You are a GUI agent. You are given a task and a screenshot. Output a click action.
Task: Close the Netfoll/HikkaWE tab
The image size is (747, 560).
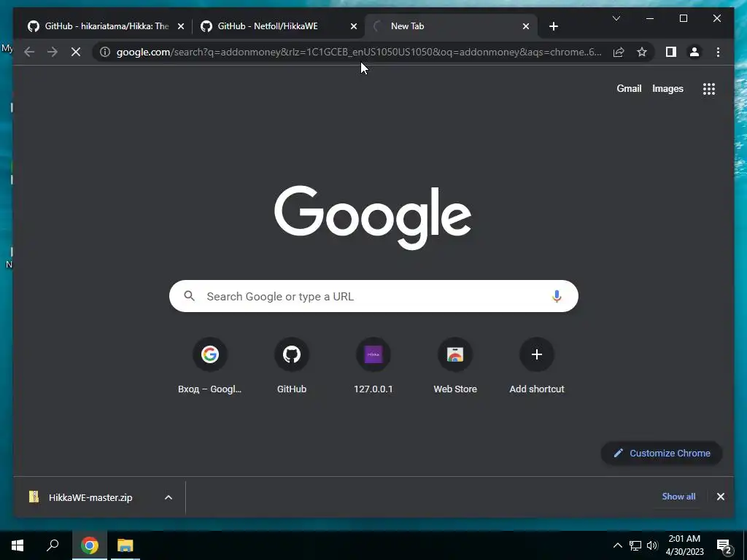(x=354, y=26)
